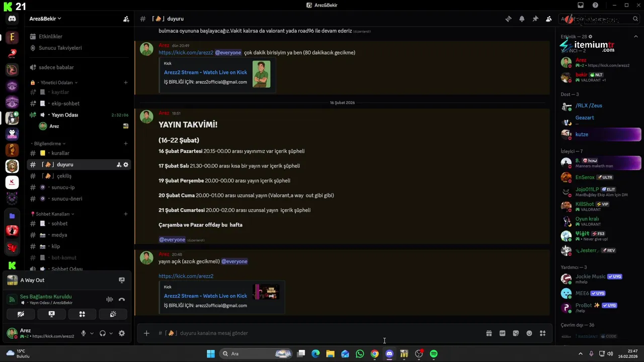Viewport: 644px width, 362px height.
Task: Open the green K server icon in sidebar
Action: [12, 265]
